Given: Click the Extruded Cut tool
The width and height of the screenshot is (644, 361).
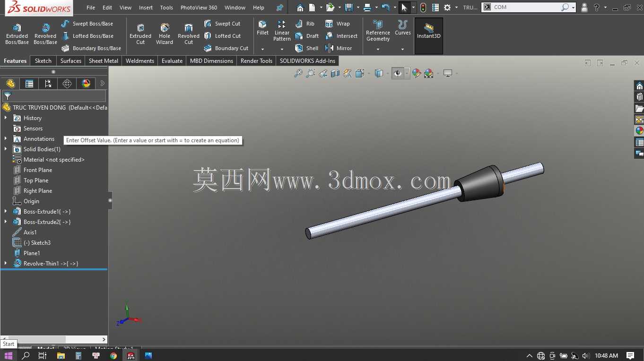Looking at the screenshot, I should [x=140, y=34].
